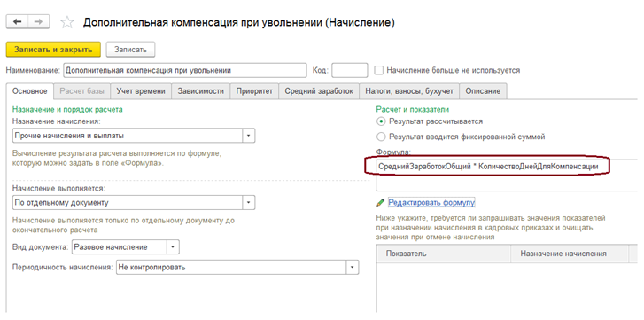Click the 'Записать' button
Image resolution: width=644 pixels, height=320 pixels.
(x=130, y=50)
